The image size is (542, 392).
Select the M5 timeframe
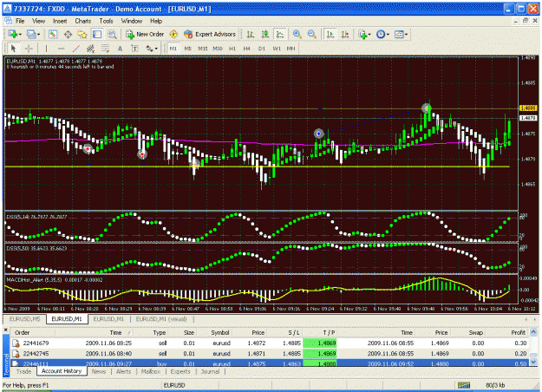tap(188, 49)
